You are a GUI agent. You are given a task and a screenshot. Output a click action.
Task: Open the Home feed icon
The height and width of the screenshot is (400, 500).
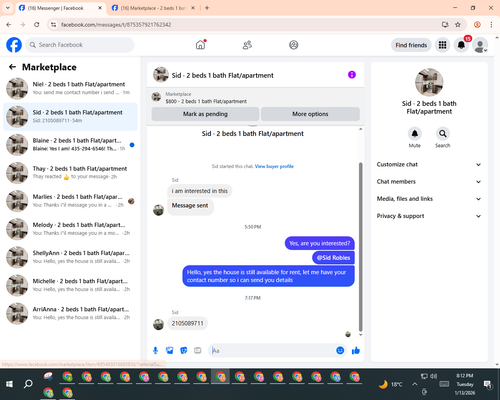click(200, 45)
